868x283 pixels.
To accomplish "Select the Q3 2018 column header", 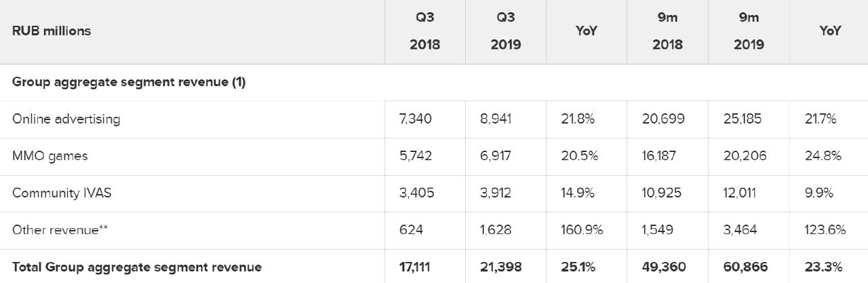I will [425, 31].
